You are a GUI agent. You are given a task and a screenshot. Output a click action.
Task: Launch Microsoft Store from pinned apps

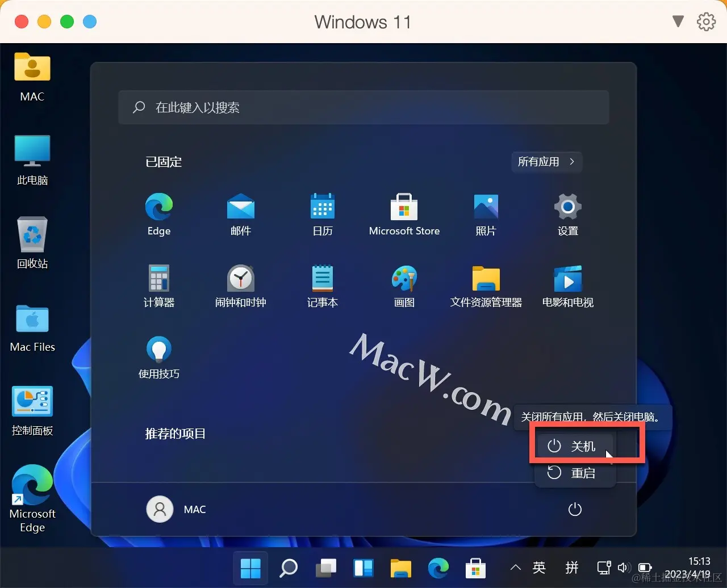coord(404,215)
